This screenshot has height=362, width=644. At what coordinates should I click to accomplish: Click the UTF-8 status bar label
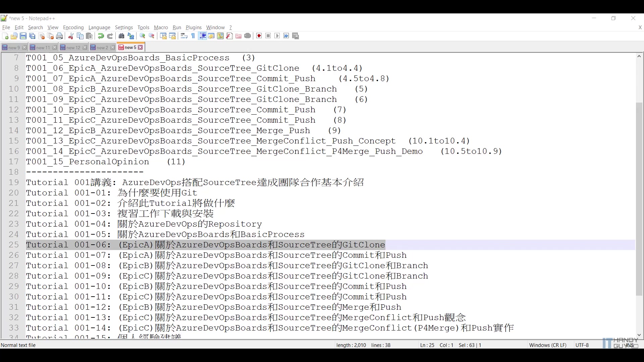click(582, 345)
